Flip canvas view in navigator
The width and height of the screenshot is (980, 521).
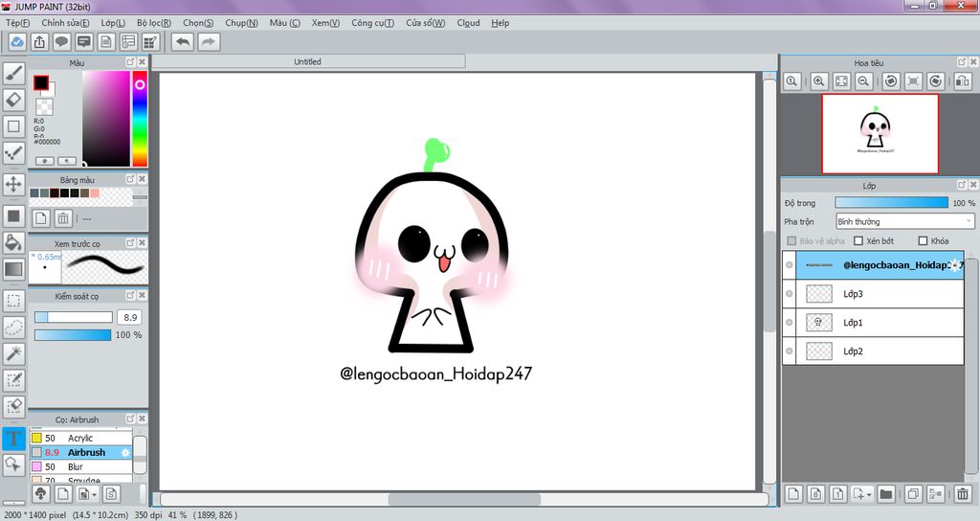tap(963, 81)
